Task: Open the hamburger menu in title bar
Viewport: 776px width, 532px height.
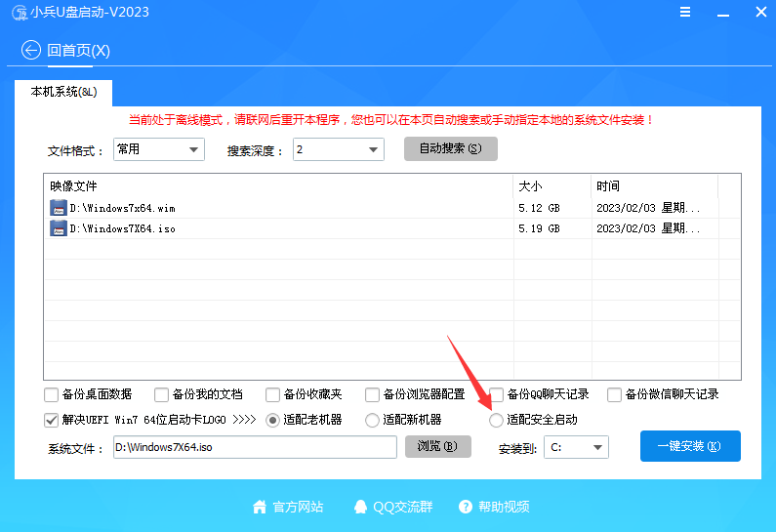Action: (685, 12)
